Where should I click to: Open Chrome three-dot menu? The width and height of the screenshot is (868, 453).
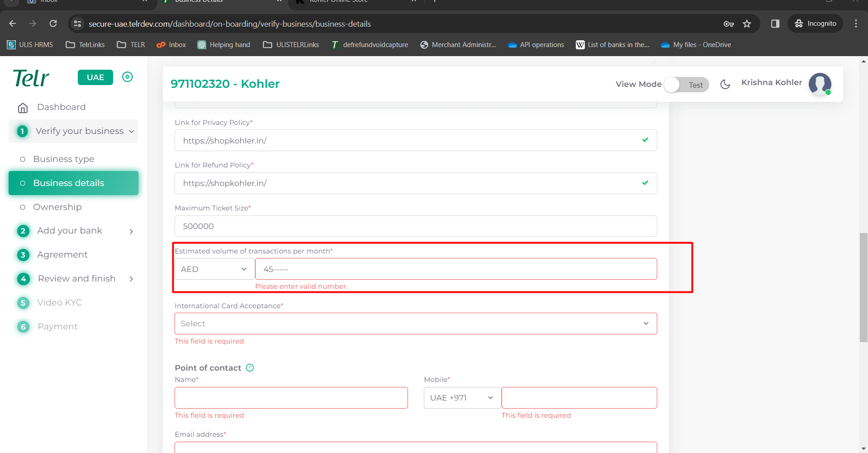[x=856, y=24]
